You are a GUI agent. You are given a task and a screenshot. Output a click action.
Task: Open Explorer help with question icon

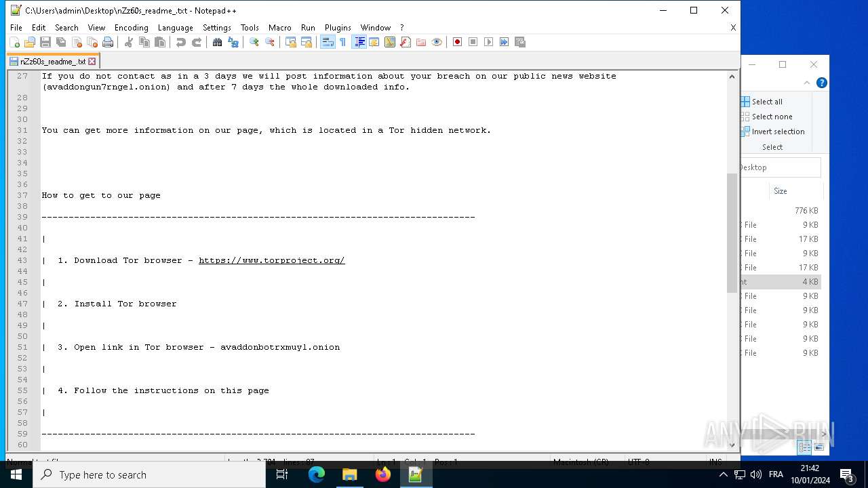click(x=821, y=83)
